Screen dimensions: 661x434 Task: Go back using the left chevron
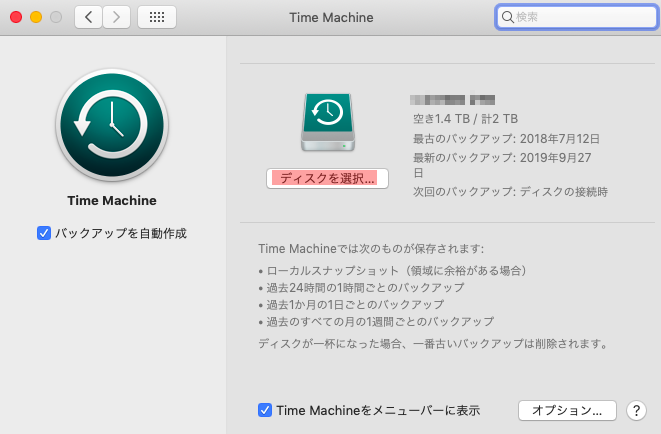[88, 17]
